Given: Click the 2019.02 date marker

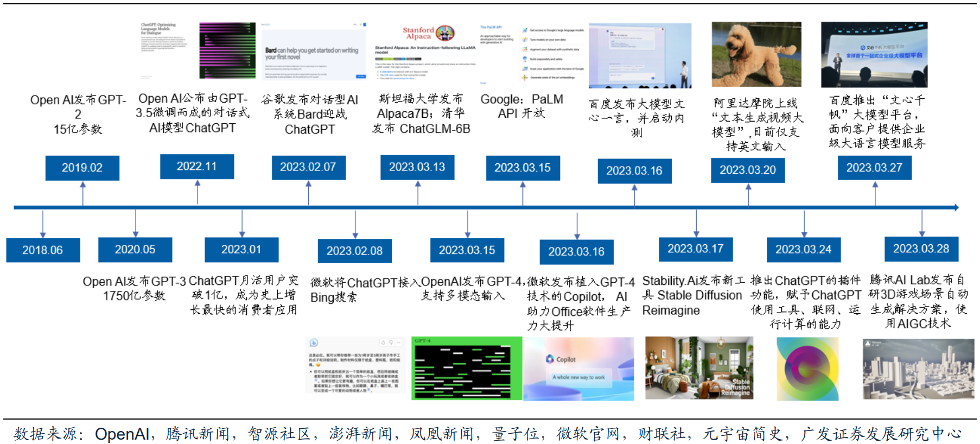Looking at the screenshot, I should [x=82, y=168].
